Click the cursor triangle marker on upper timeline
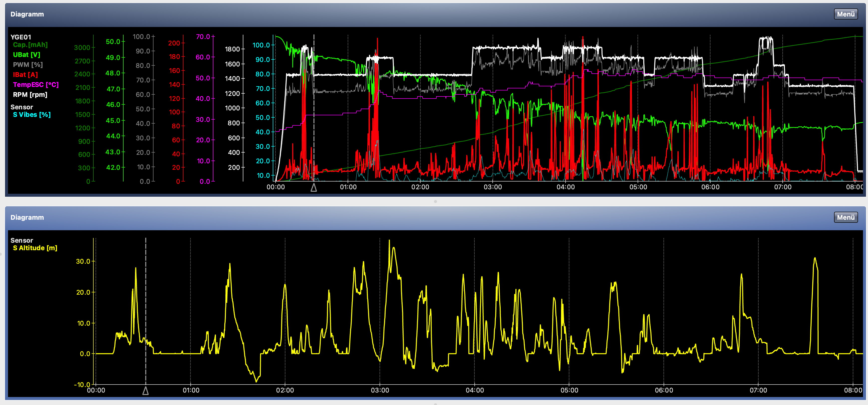Screen dimensions: 868x405 [x=313, y=188]
